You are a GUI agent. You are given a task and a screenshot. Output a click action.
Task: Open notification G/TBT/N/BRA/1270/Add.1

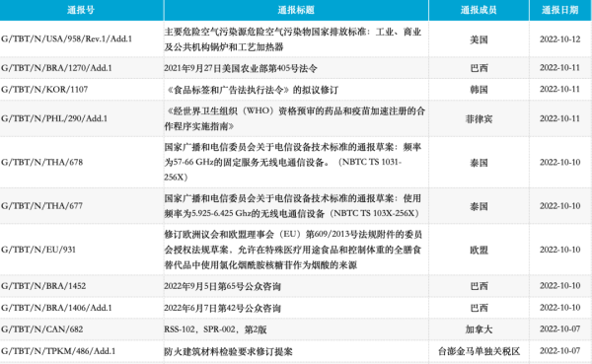56,68
